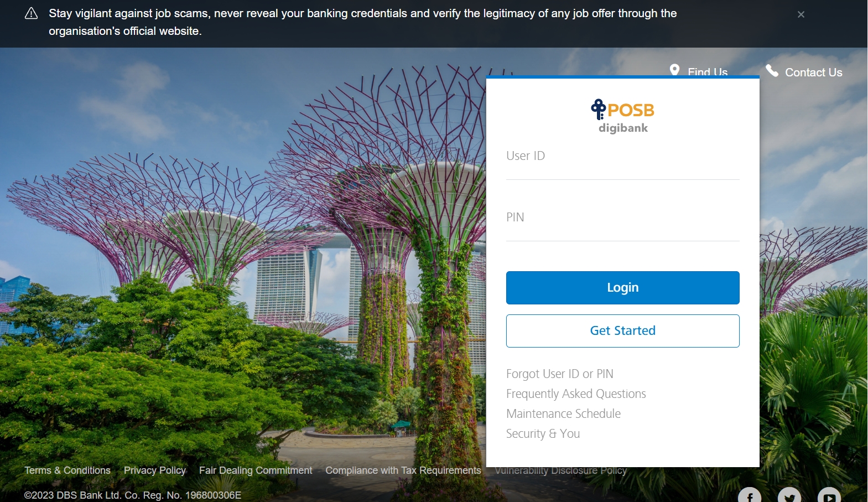Click the POSB digibank logo
Viewport: 868px width, 502px height.
coord(622,116)
